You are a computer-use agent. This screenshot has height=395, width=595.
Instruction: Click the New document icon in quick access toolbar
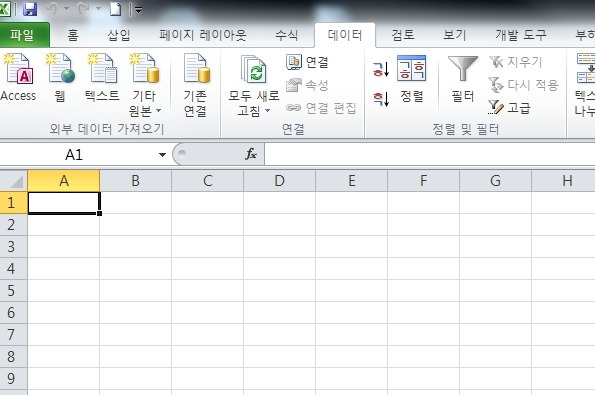(x=116, y=9)
